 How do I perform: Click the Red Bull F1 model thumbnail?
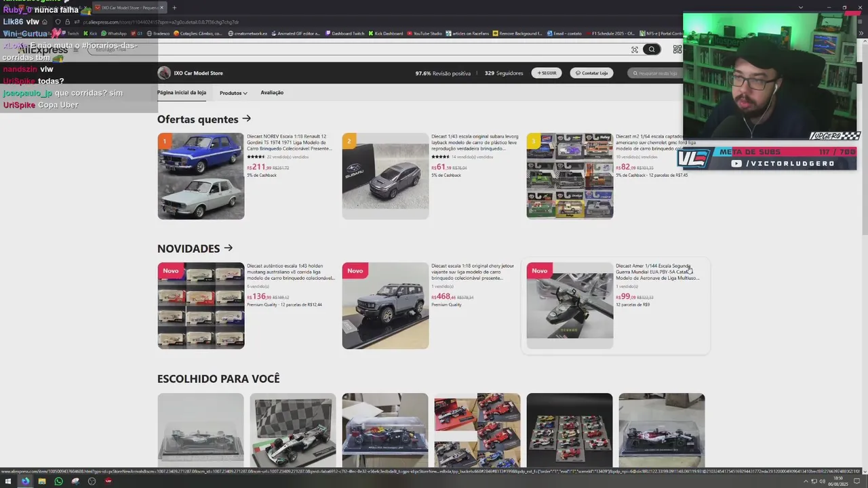pyautogui.click(x=385, y=430)
